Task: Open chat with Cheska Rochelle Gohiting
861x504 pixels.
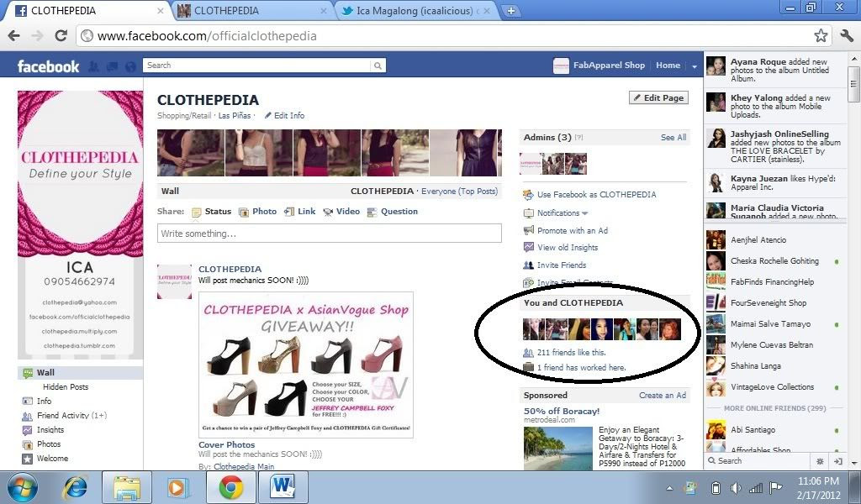Action: coord(774,261)
